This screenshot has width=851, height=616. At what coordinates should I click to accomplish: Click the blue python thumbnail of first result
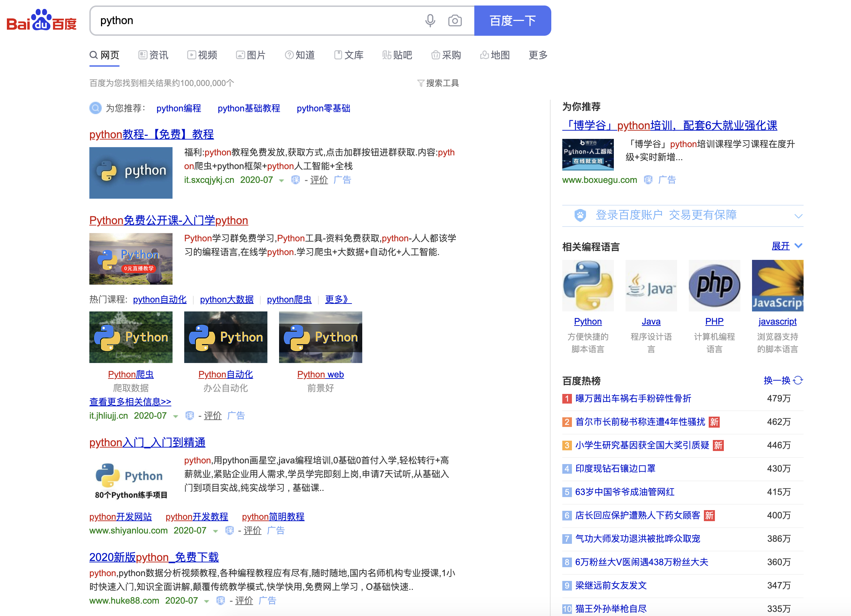131,173
